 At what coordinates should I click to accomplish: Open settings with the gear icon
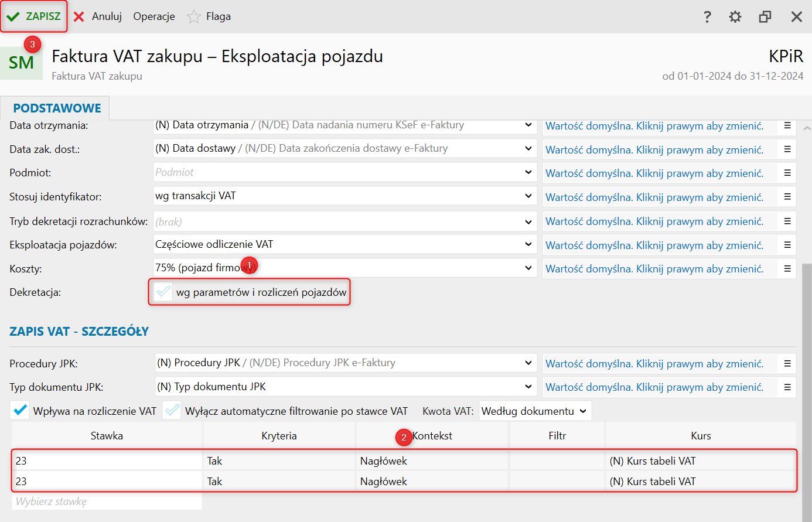pos(735,17)
